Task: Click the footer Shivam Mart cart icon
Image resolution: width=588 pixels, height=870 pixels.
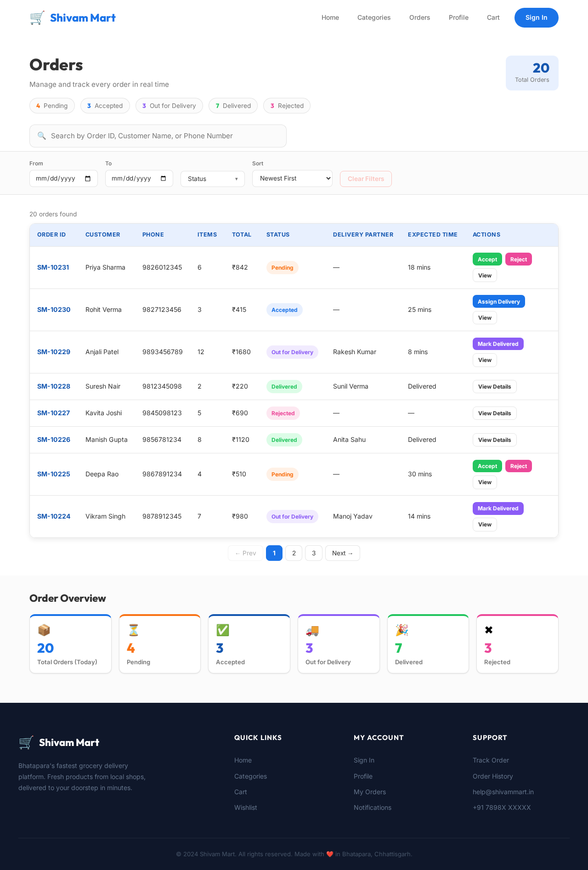Action: click(x=26, y=743)
